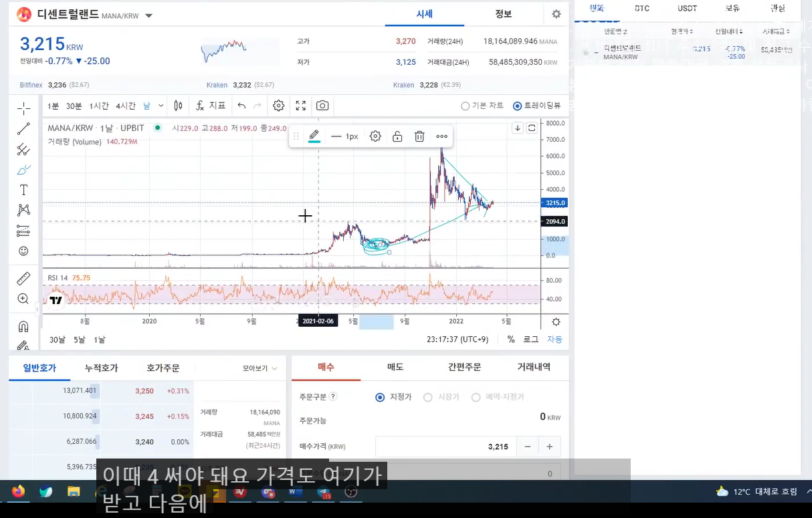The height and width of the screenshot is (518, 812).
Task: Open Firefox from the taskbar
Action: 18,492
